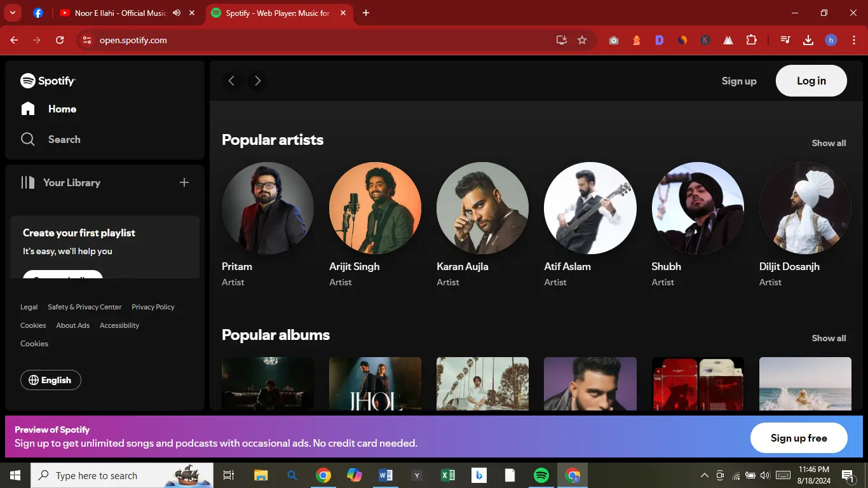Open the Chrome downloads icon
The height and width of the screenshot is (488, 868).
tap(808, 40)
